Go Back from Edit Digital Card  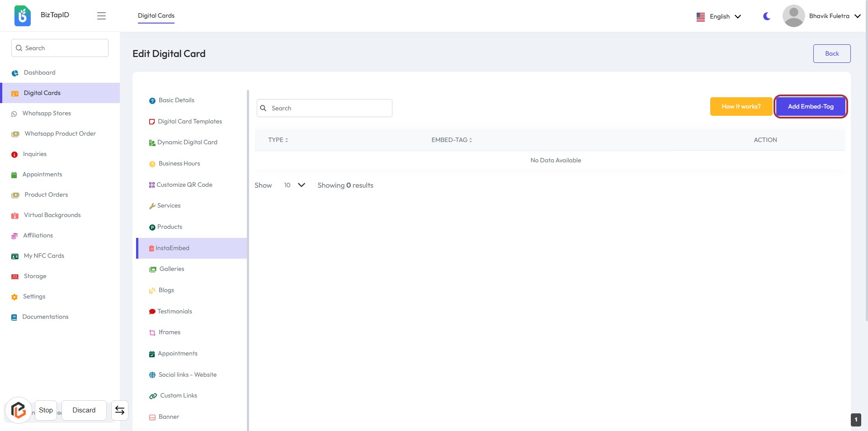point(831,53)
